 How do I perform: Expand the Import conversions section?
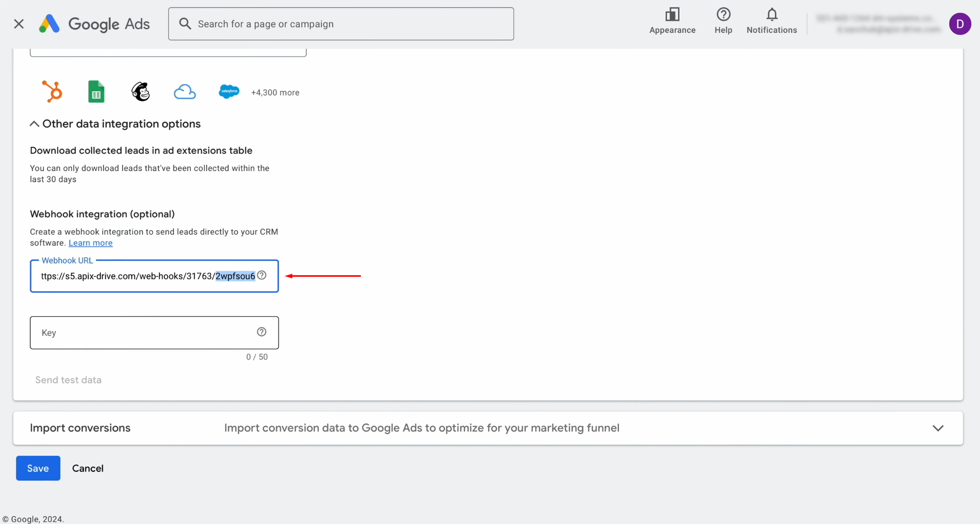[938, 428]
